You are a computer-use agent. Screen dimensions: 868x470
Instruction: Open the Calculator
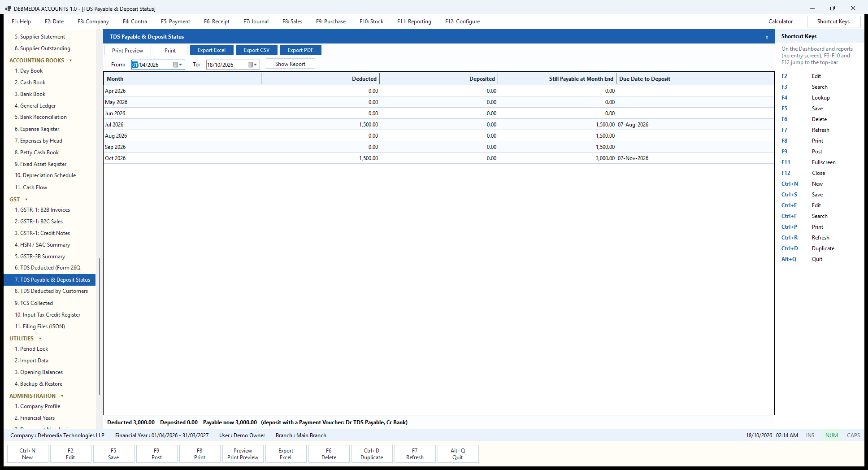(781, 22)
